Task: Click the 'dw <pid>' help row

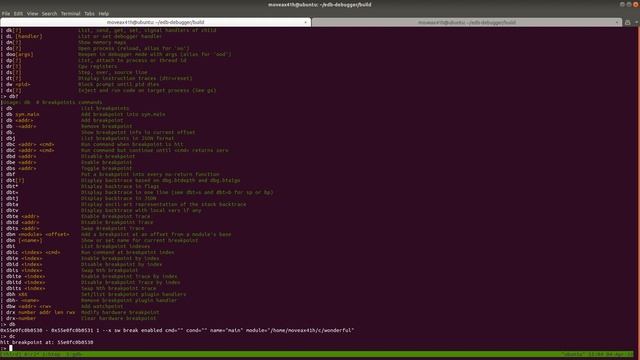Action: coord(80,84)
